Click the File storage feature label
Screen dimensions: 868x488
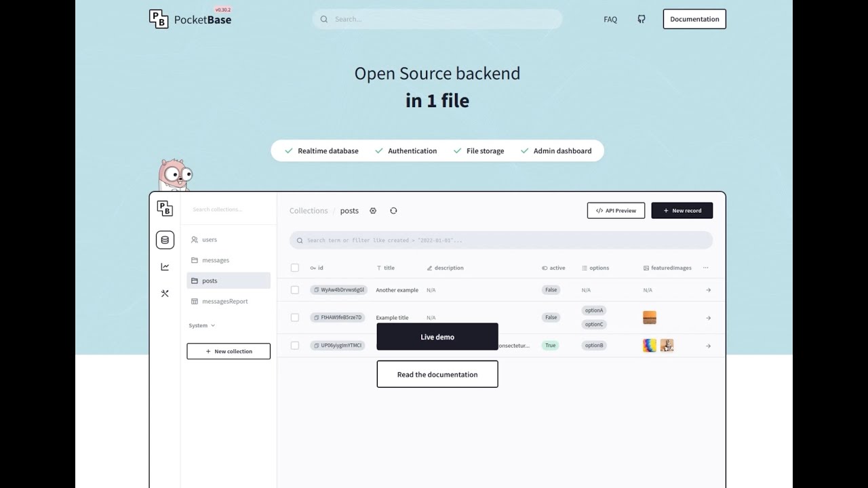486,151
